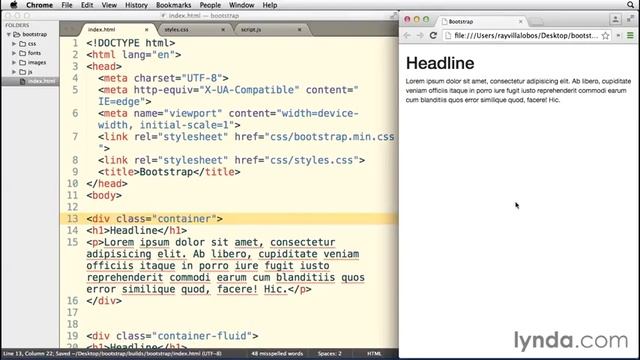The width and height of the screenshot is (640, 360).
Task: Click the Chrome forward arrow
Action: coord(420,36)
